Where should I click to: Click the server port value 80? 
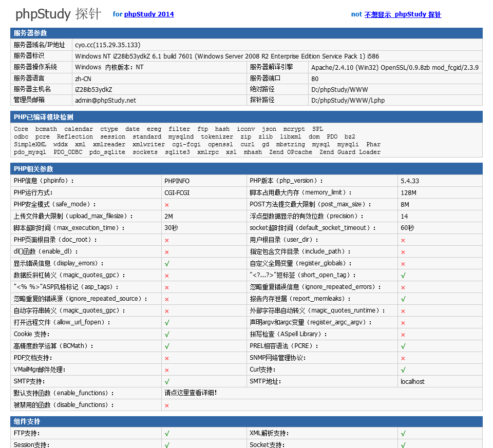tap(315, 79)
